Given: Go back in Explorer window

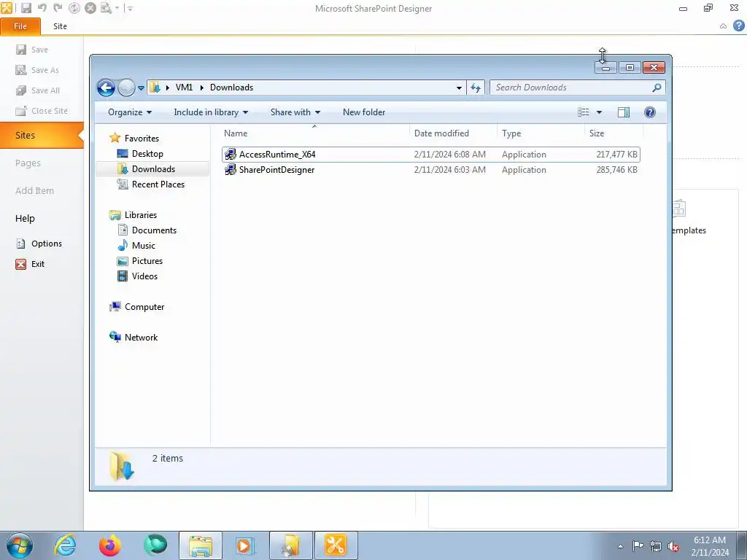Looking at the screenshot, I should [106, 87].
